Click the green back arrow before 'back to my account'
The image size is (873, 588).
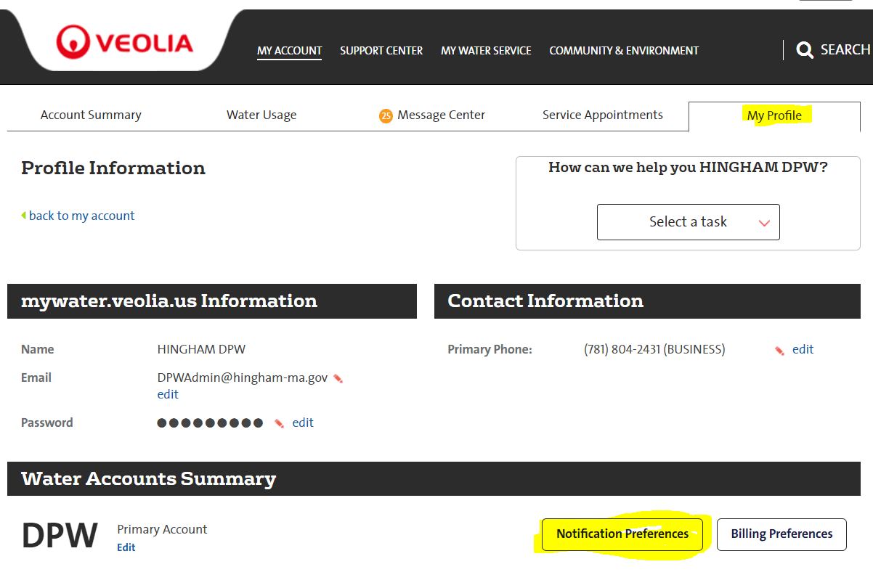25,216
